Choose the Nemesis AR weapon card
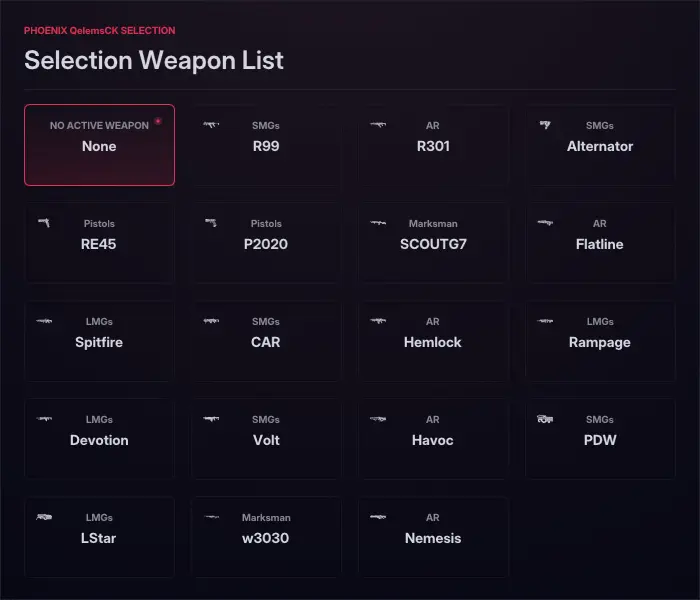Screen dimensions: 700x600 tap(433, 537)
